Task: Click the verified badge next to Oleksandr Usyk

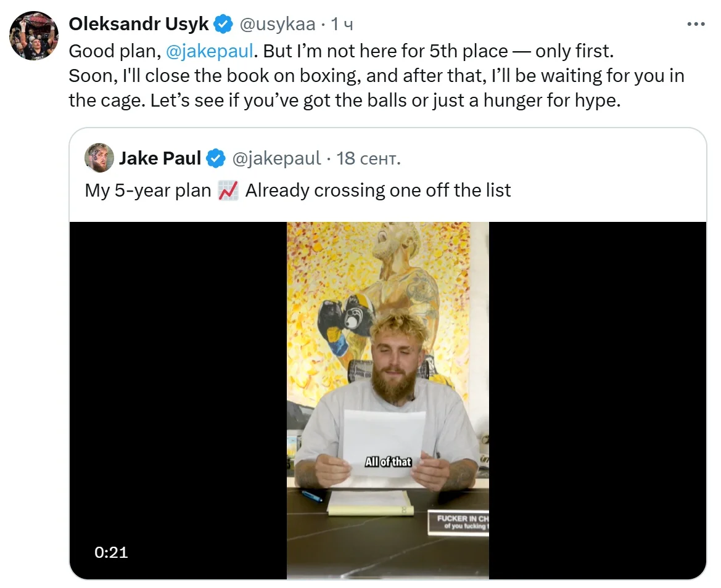Action: pyautogui.click(x=223, y=25)
